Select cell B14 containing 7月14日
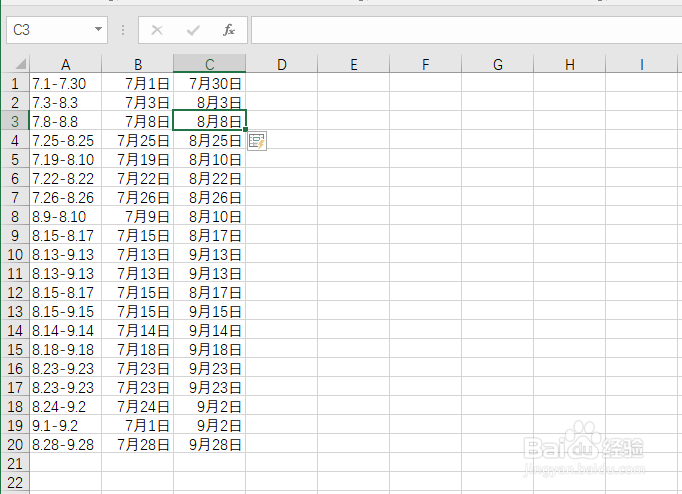The height and width of the screenshot is (494, 682). (x=137, y=330)
